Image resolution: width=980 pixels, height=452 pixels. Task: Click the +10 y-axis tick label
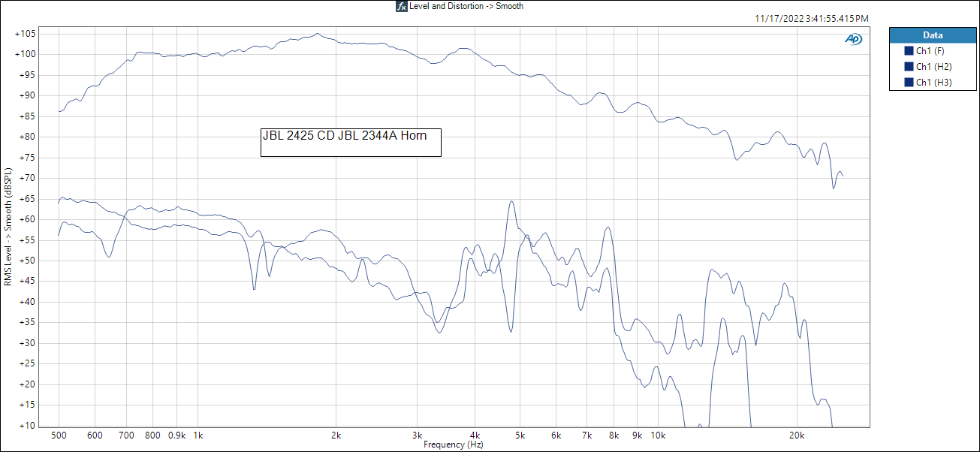point(27,426)
